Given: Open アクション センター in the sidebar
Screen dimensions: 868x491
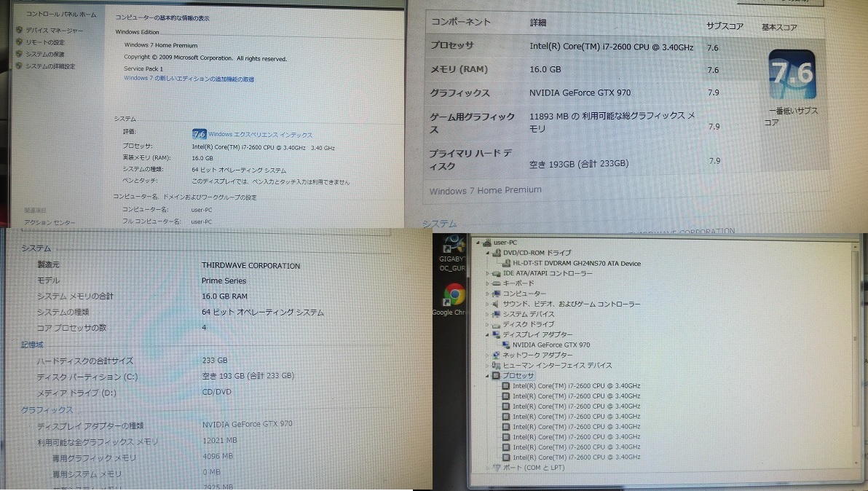Looking at the screenshot, I should 50,222.
